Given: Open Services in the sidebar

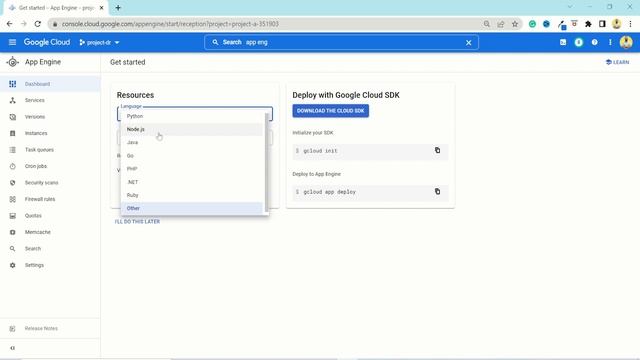Looking at the screenshot, I should point(50,100).
